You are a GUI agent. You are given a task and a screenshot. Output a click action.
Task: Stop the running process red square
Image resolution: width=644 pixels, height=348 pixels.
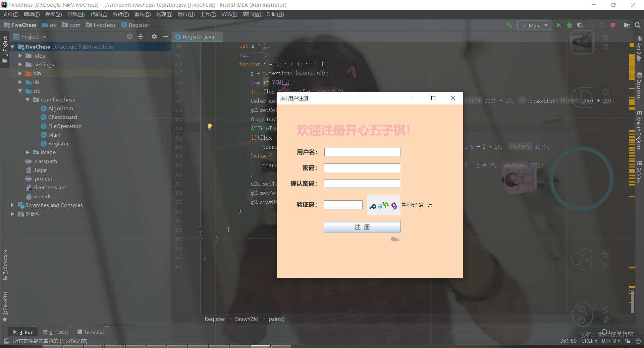click(x=613, y=25)
